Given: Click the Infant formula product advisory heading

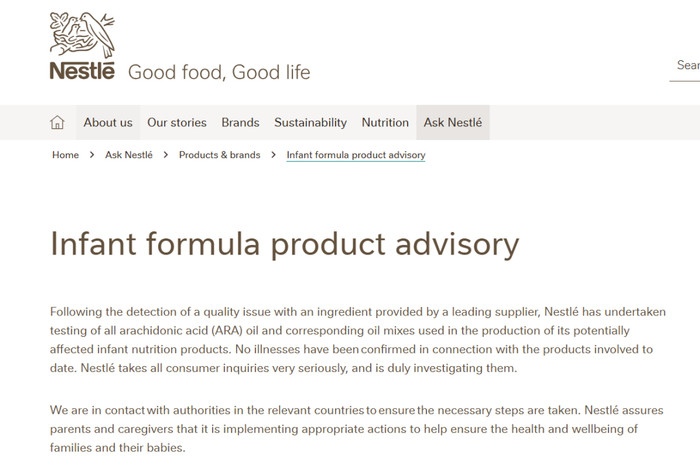Looking at the screenshot, I should pos(285,244).
